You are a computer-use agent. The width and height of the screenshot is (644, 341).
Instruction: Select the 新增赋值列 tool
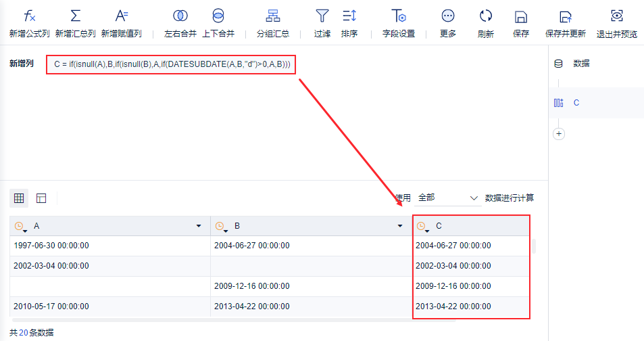[x=121, y=24]
